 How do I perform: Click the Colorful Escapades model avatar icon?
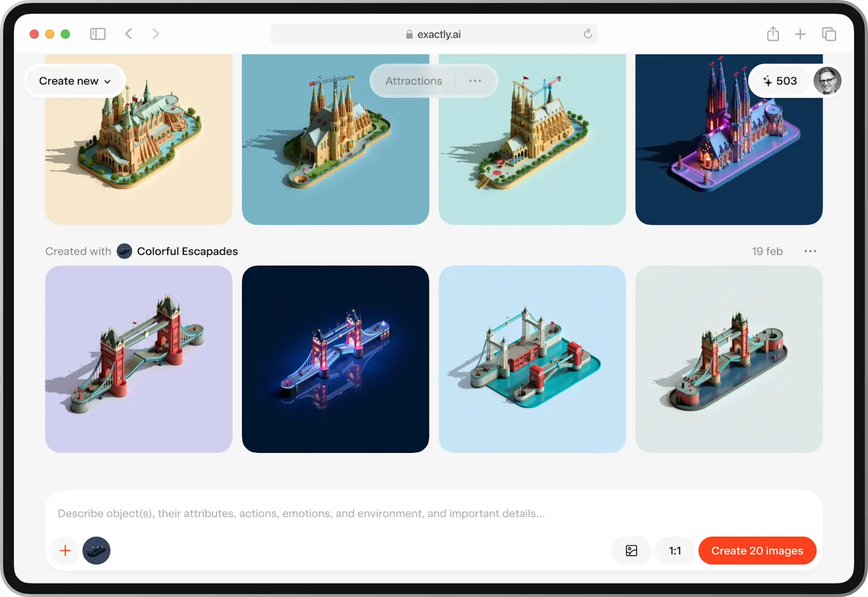[x=124, y=251]
